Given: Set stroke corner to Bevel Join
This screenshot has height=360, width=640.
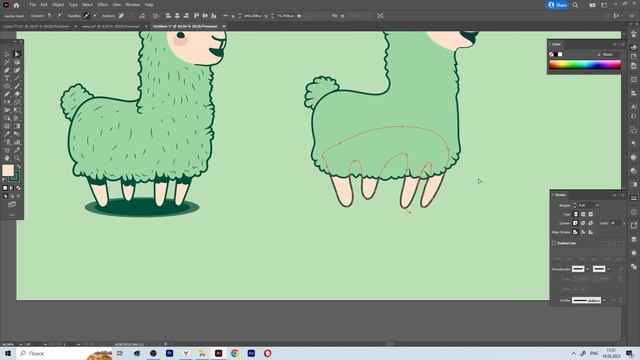Looking at the screenshot, I should (590, 223).
